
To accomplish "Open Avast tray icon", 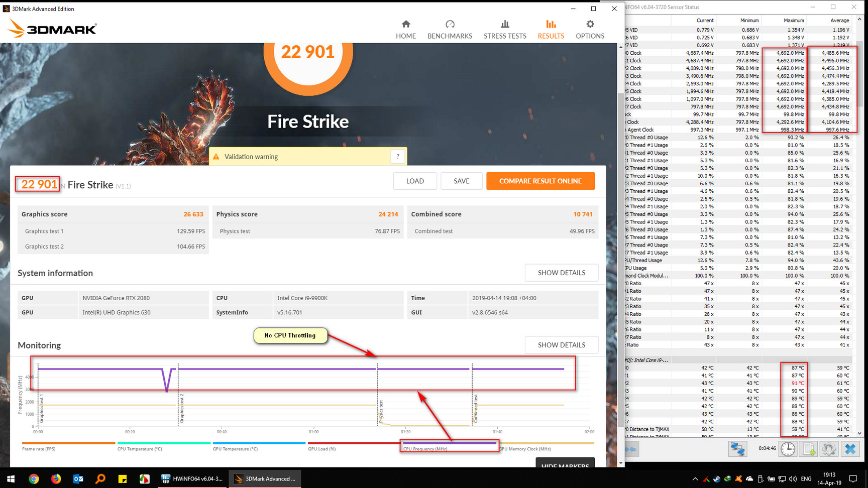I will 738,479.
